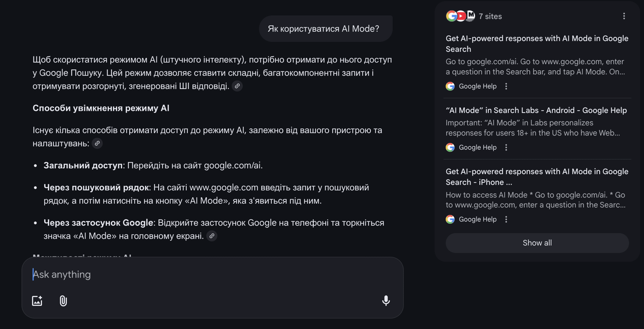This screenshot has height=329, width=644.
Task: Open the iPhone AI Mode help article
Action: tap(537, 176)
